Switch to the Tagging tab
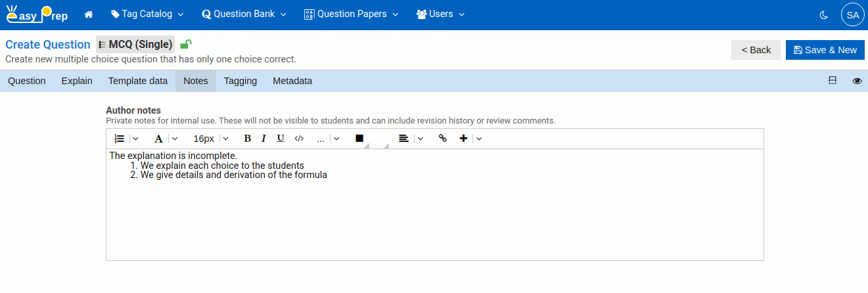The height and width of the screenshot is (293, 868). 240,81
